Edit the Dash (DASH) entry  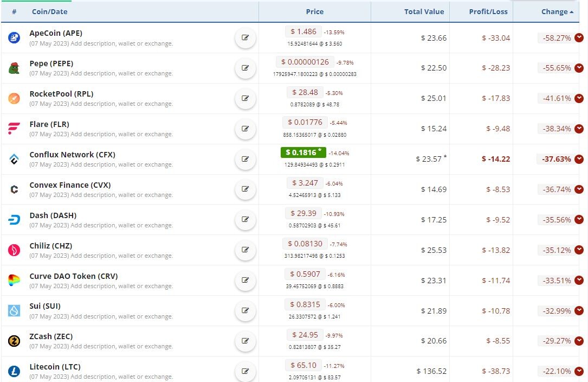(x=245, y=219)
